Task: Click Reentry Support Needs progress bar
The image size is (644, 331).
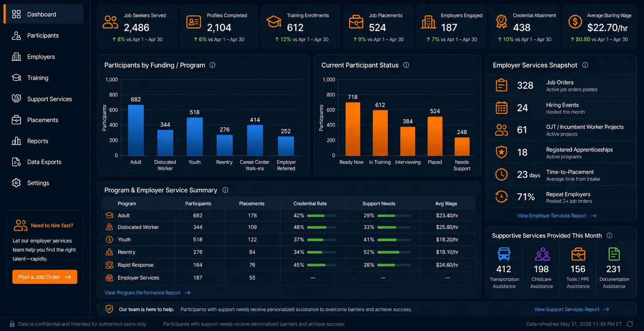Action: [x=394, y=252]
